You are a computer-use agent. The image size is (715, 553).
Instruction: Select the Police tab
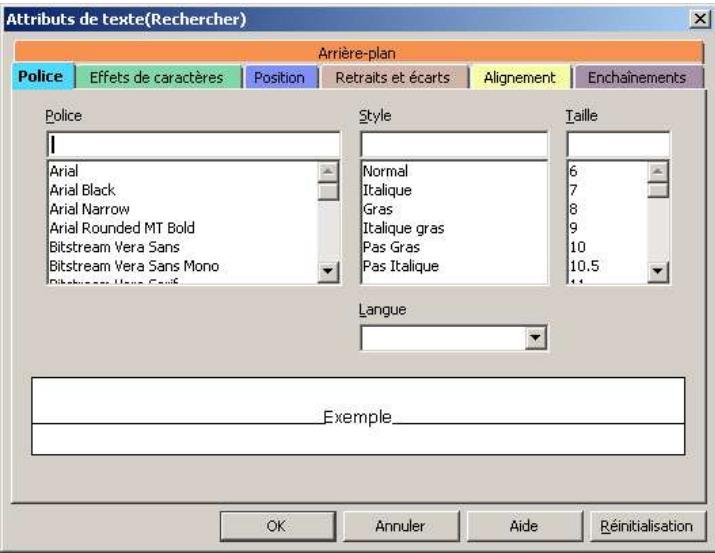(42, 76)
